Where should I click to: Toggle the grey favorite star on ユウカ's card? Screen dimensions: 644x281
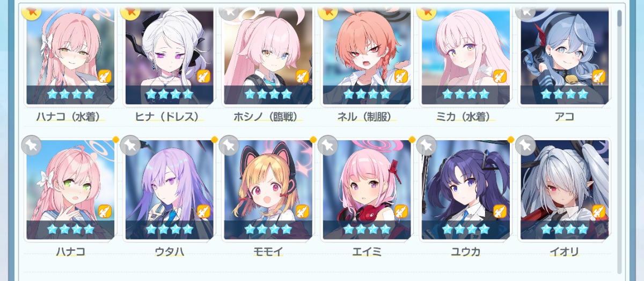point(427,145)
